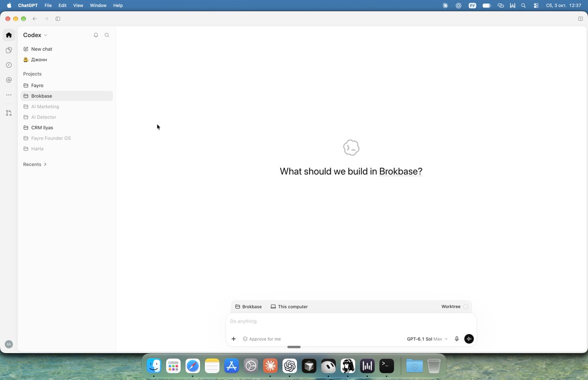Open Safari from the Dock

click(x=193, y=366)
